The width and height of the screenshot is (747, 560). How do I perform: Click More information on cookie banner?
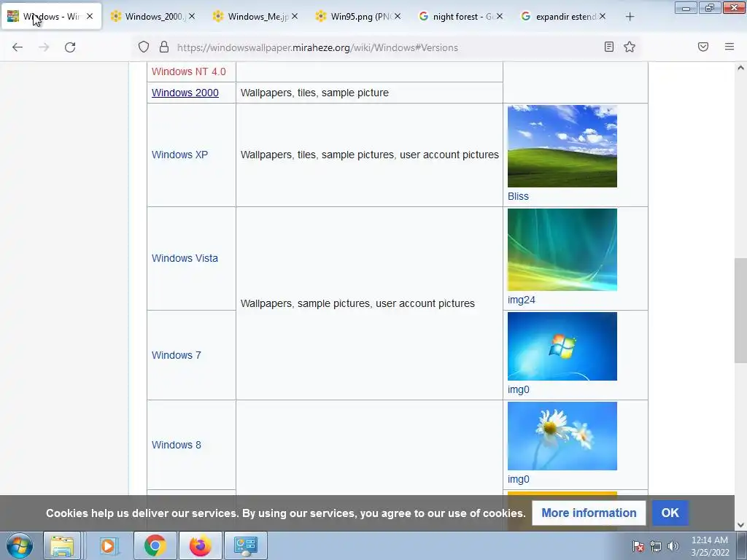(589, 513)
